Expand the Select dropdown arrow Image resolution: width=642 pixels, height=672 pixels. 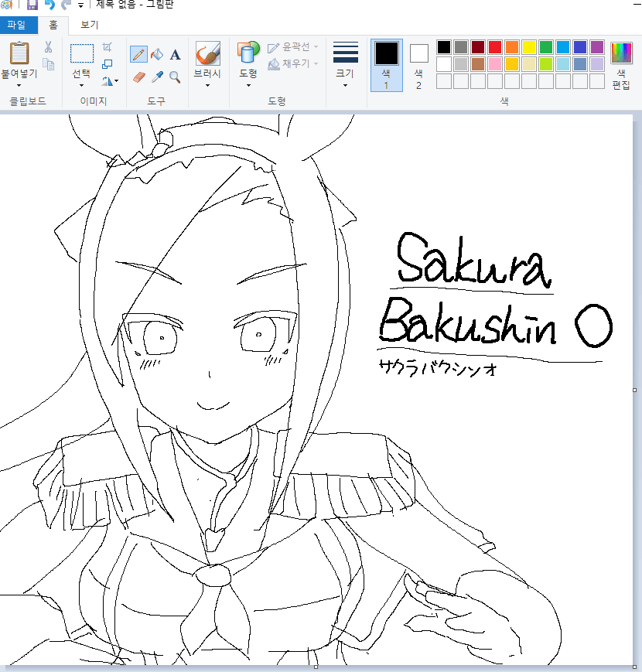click(81, 85)
